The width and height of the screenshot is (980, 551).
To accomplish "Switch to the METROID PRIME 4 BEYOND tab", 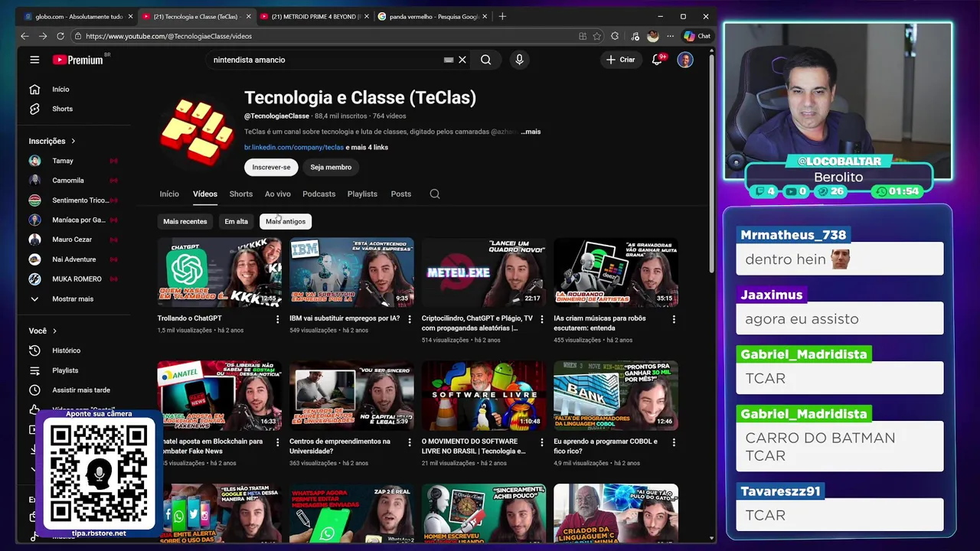I will pos(314,16).
